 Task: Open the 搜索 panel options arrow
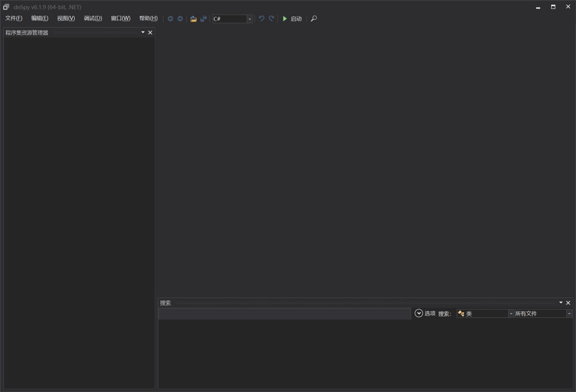click(x=561, y=303)
